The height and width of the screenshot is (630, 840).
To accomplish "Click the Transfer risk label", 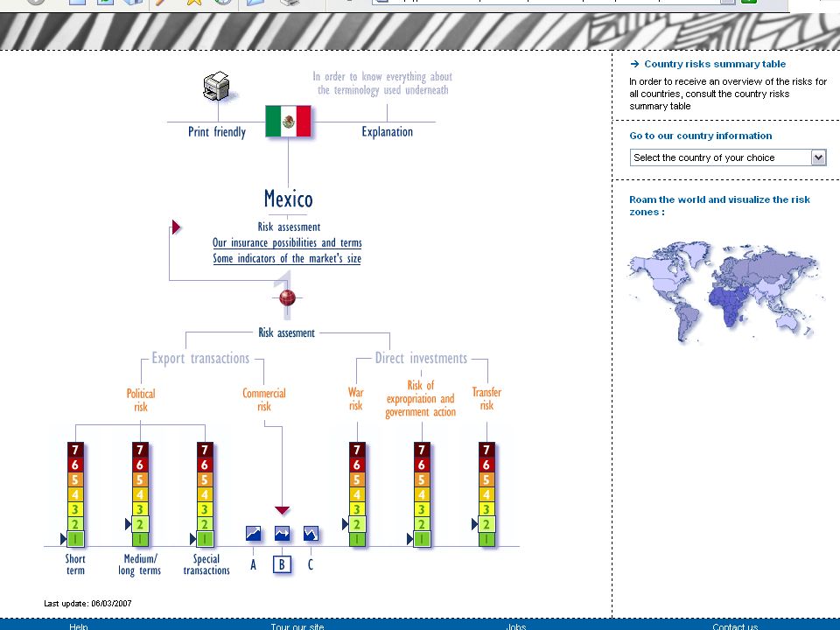I will click(486, 399).
